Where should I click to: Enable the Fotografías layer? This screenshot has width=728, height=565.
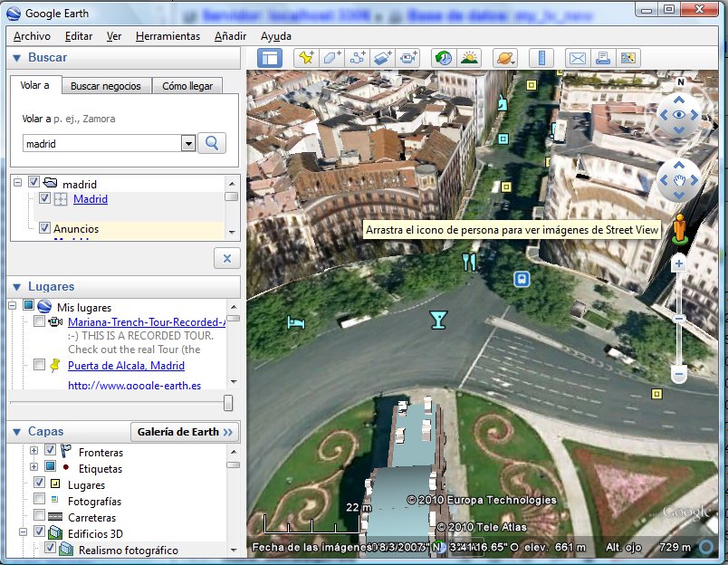tap(40, 499)
